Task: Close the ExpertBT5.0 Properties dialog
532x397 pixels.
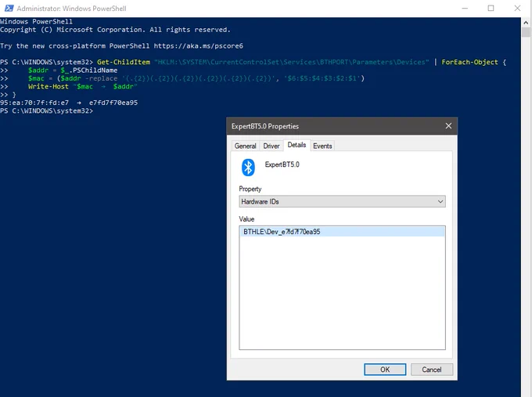Action: 448,126
